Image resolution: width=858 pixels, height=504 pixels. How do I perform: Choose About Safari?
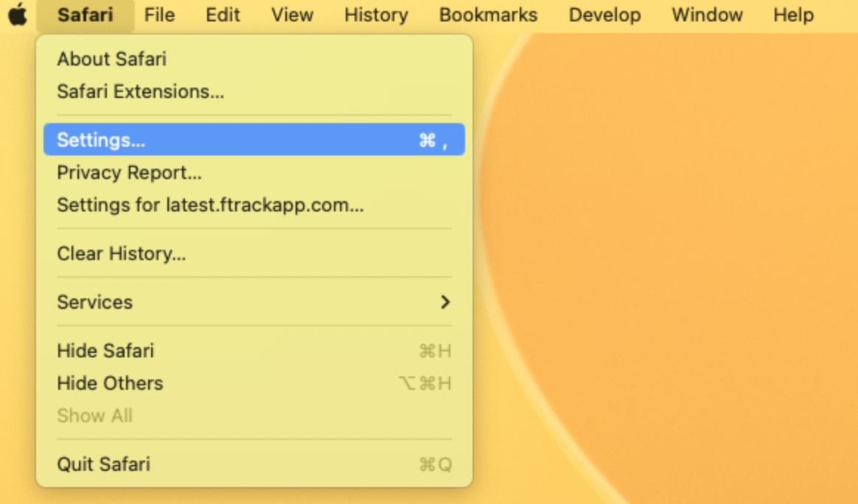pyautogui.click(x=254, y=59)
